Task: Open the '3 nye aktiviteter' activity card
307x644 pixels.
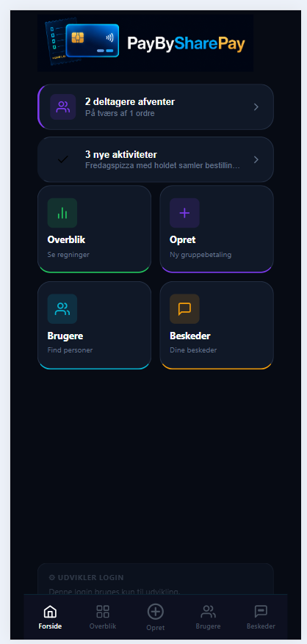Action: click(156, 159)
